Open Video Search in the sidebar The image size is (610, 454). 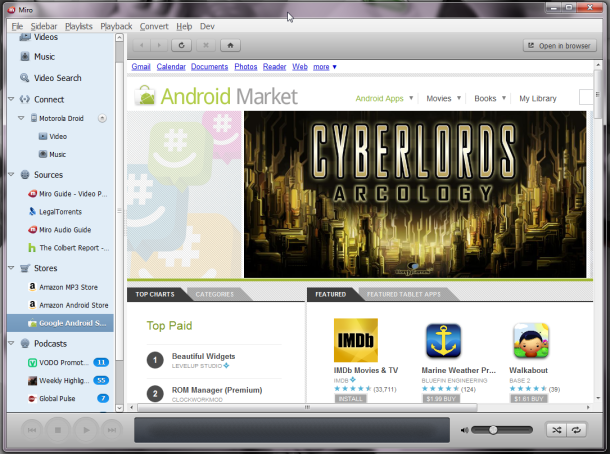pos(57,78)
